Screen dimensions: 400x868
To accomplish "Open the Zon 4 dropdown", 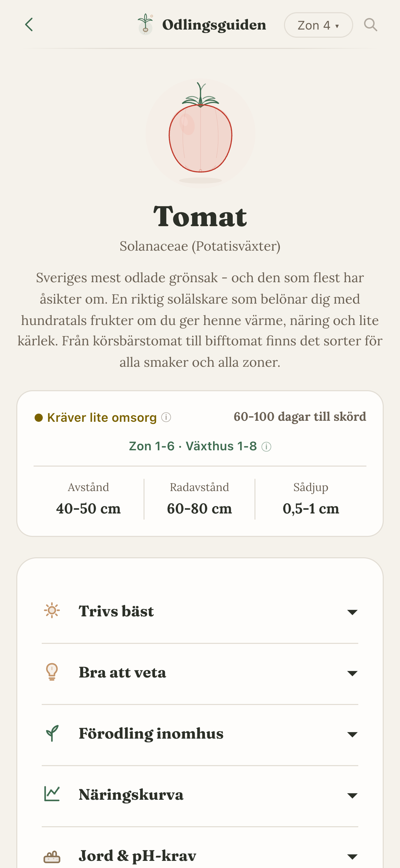I will coord(318,25).
